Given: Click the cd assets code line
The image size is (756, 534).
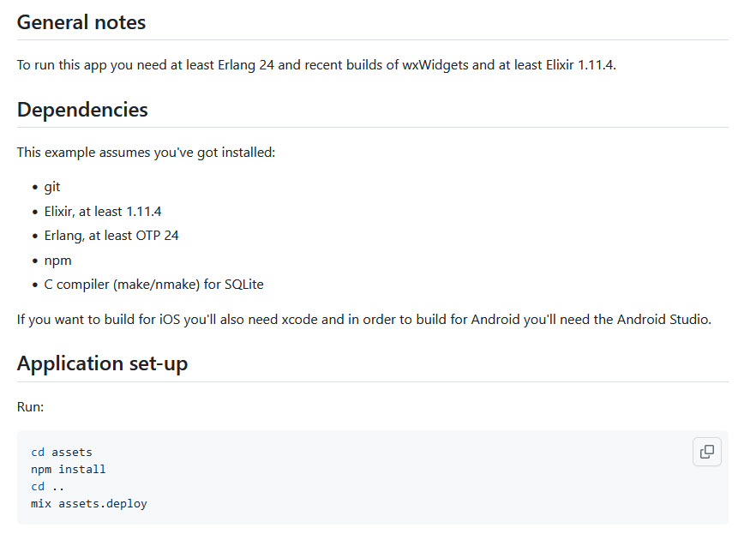Looking at the screenshot, I should click(x=61, y=452).
